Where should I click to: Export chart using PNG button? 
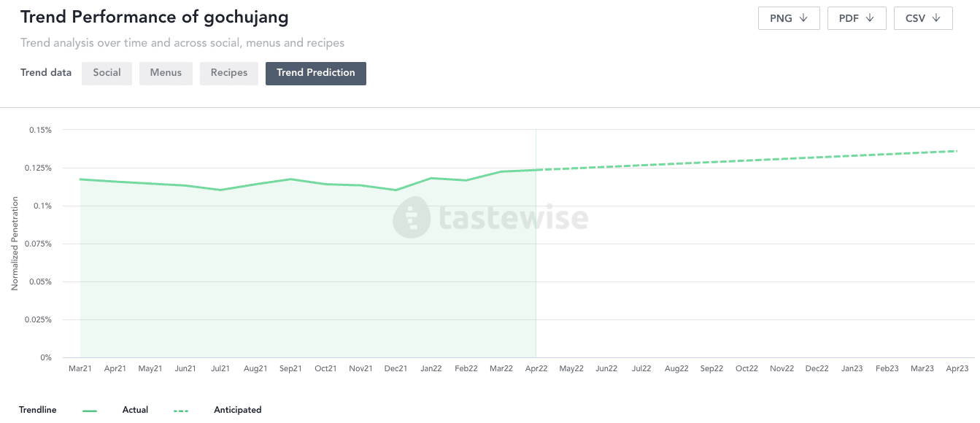pyautogui.click(x=789, y=18)
